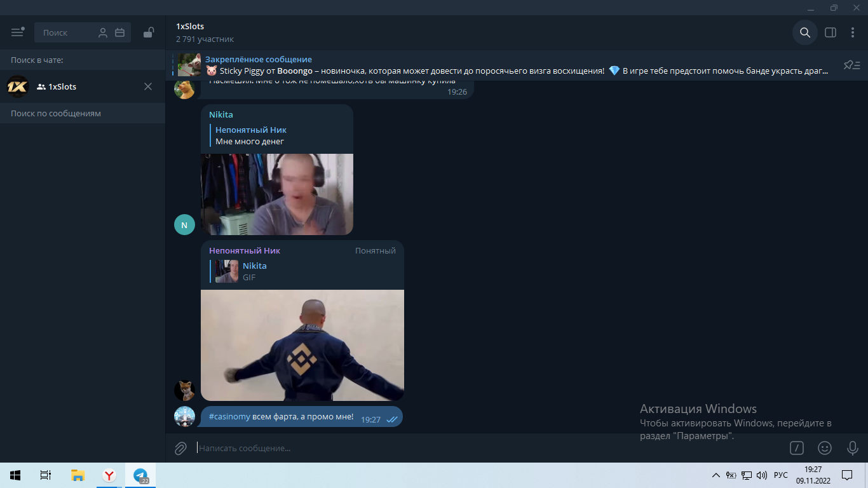
Task: Attach a file using the paperclip
Action: point(180,448)
